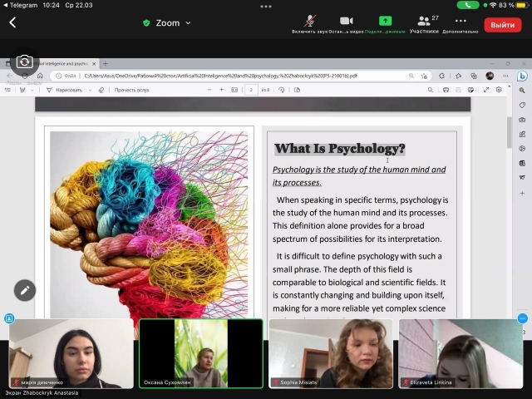The width and height of the screenshot is (532, 399).
Task: Unmute the microphone
Action: click(310, 21)
